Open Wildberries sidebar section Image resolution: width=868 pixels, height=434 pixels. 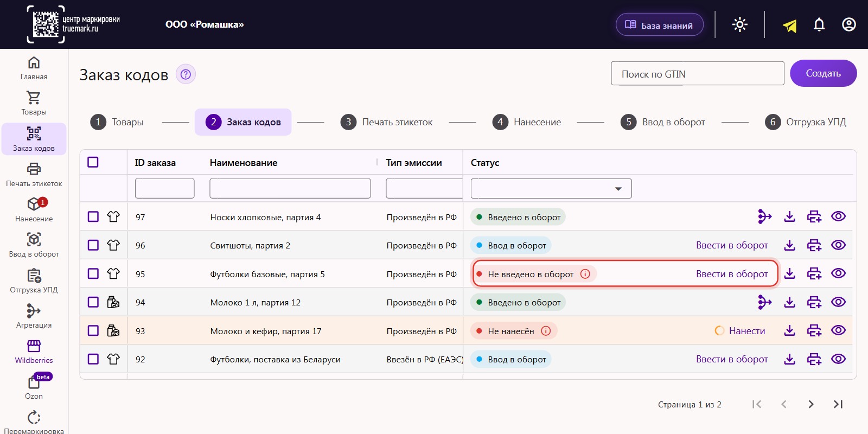pos(34,352)
